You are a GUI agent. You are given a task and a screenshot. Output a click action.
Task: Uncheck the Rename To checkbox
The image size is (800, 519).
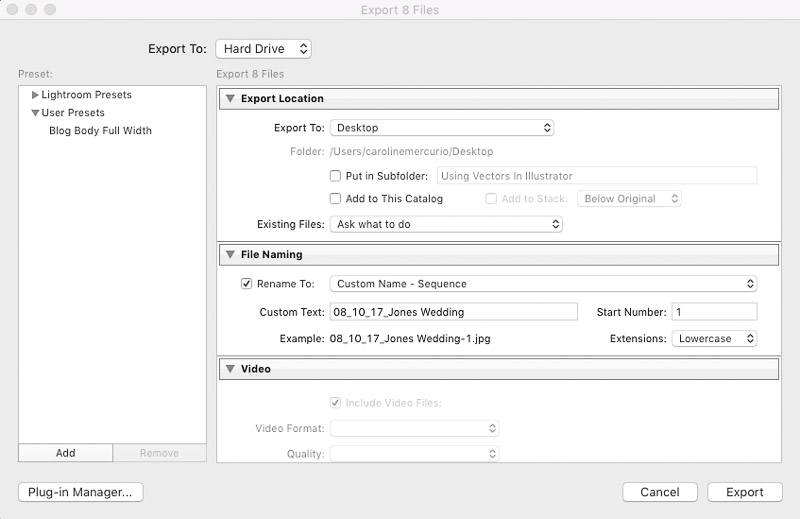click(x=246, y=284)
